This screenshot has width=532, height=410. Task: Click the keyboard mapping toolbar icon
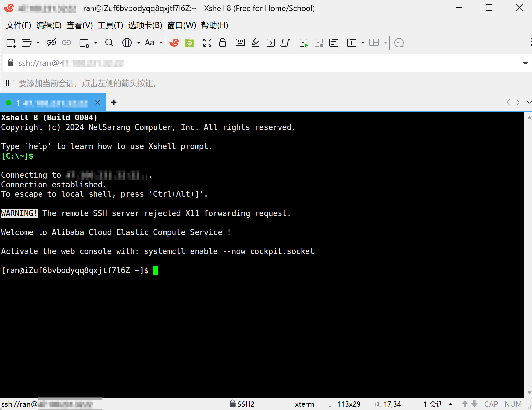pos(240,42)
